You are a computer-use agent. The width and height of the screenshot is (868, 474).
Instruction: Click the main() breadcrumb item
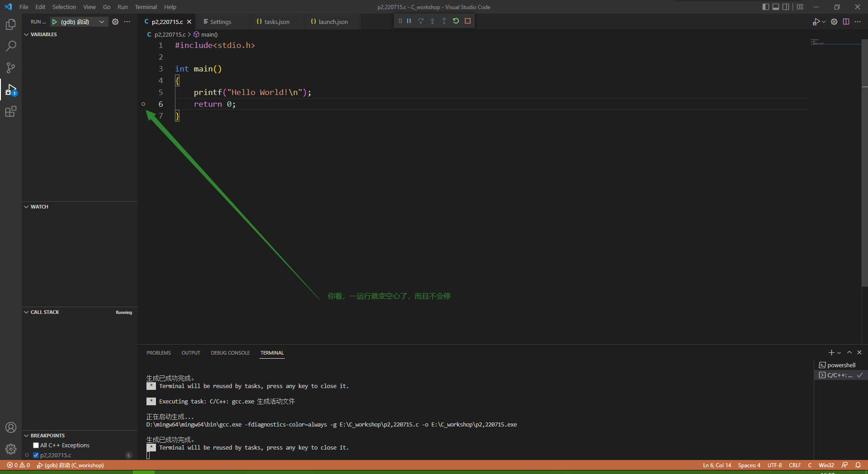(206, 34)
